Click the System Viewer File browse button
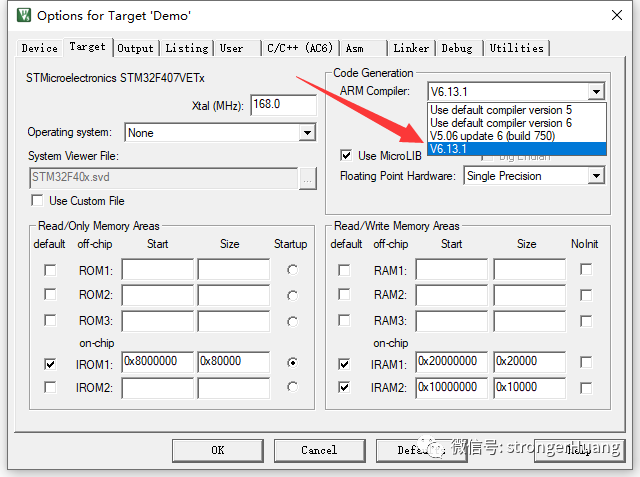 pos(307,178)
